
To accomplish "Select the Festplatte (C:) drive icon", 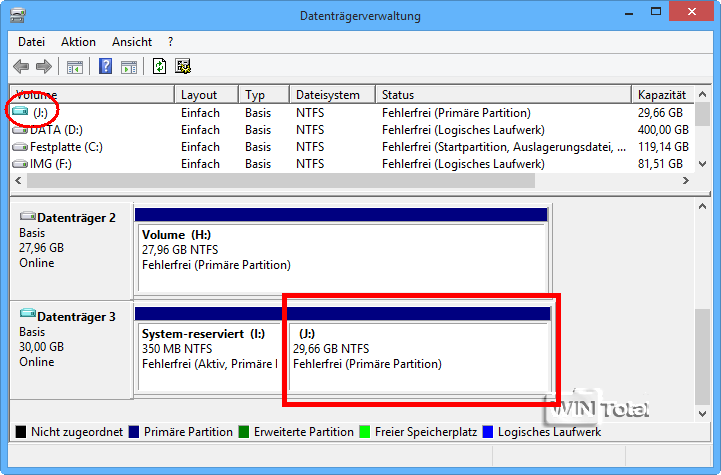I will pyautogui.click(x=20, y=147).
